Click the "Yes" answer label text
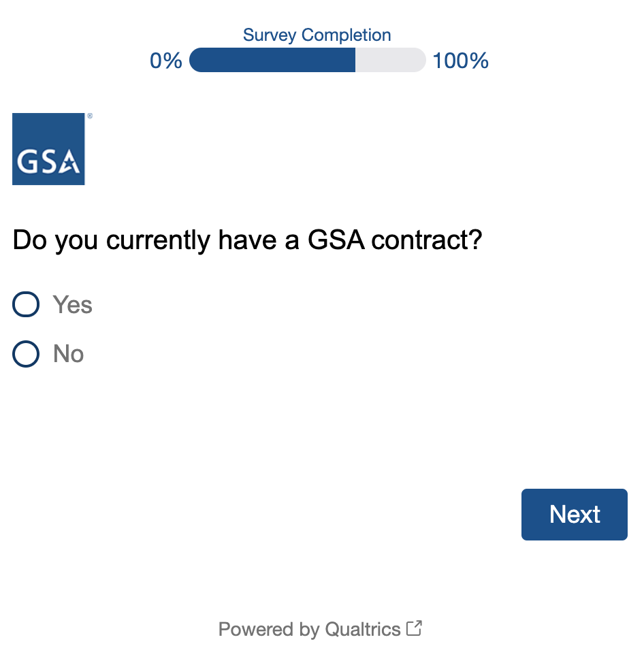644x663 pixels. pos(73,304)
